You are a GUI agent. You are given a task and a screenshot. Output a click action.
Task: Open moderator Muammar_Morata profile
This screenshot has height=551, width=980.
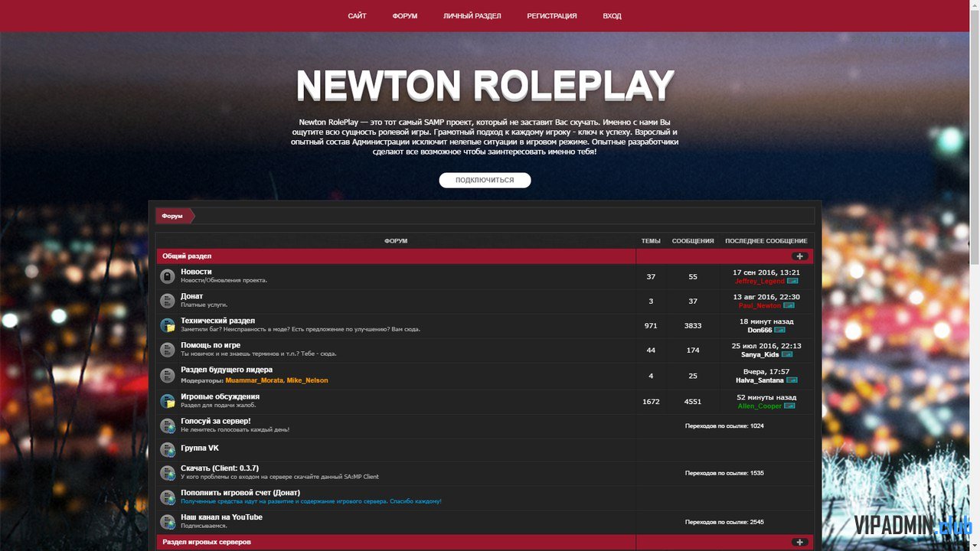tap(254, 380)
